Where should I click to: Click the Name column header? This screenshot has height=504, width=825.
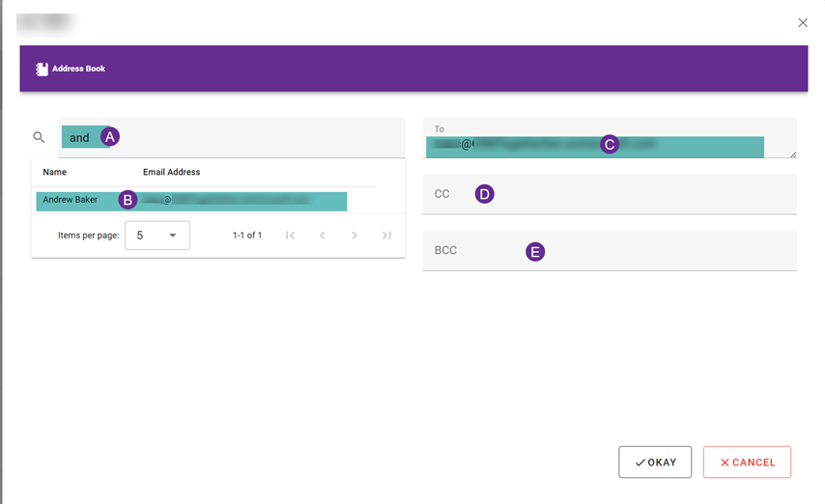55,172
